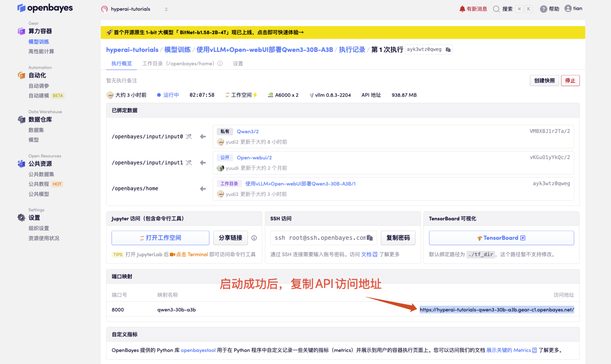
Task: Open the settings tab of this execution
Action: (238, 64)
